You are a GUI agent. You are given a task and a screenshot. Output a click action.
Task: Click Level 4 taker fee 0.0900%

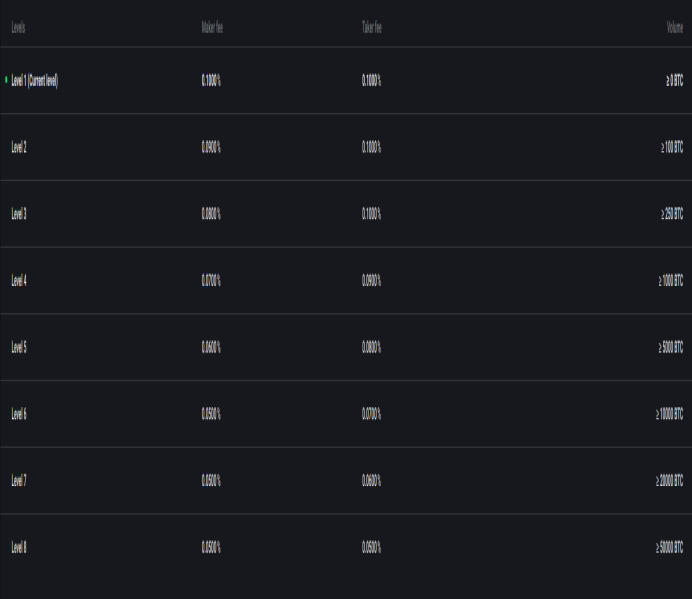click(371, 280)
